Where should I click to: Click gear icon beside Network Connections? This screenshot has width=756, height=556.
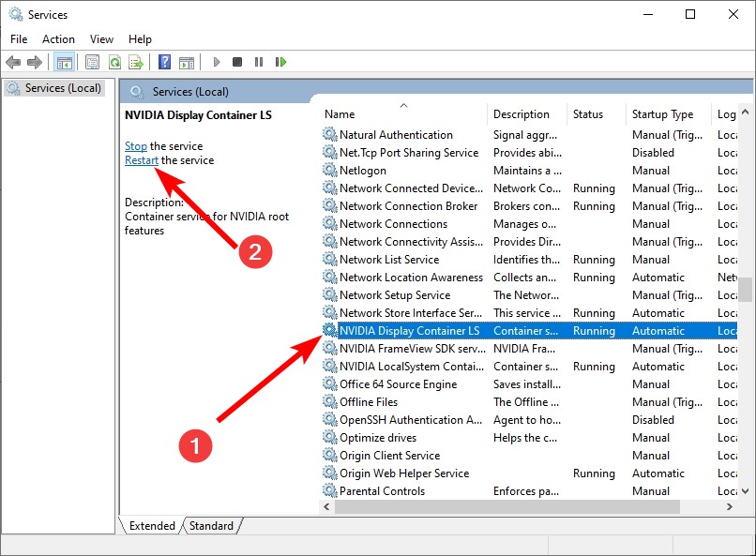[x=330, y=223]
